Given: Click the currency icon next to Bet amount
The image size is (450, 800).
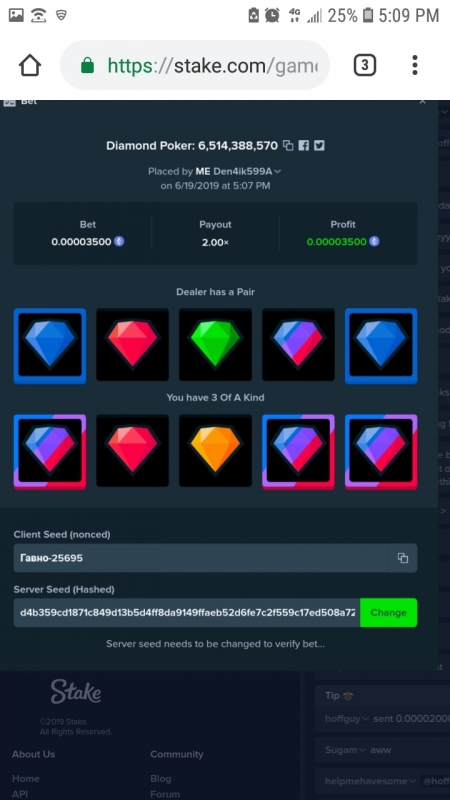Looking at the screenshot, I should (119, 241).
